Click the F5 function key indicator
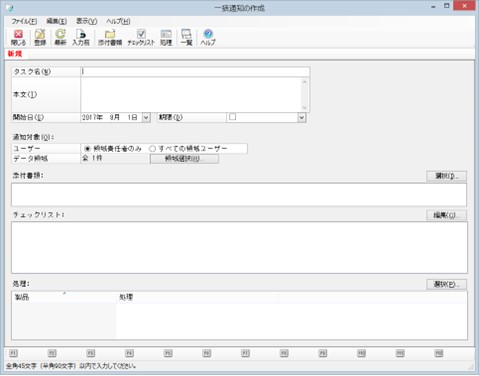 (168, 353)
